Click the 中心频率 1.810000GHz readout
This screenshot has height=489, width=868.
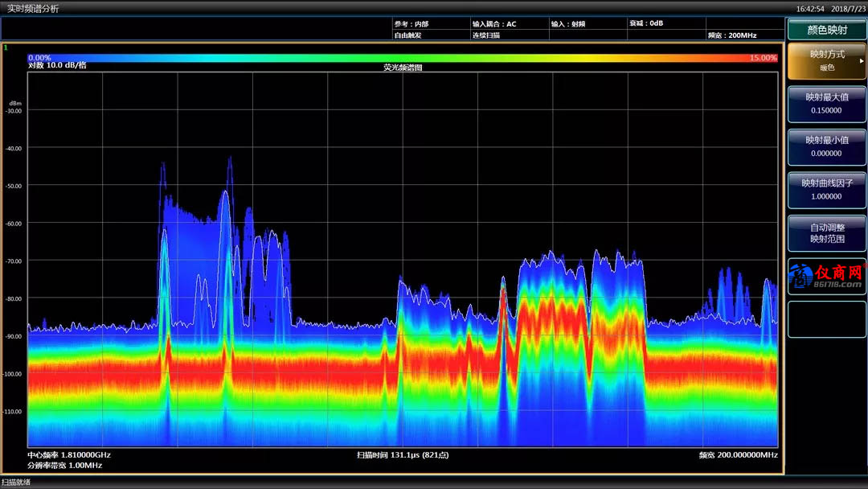click(x=69, y=454)
